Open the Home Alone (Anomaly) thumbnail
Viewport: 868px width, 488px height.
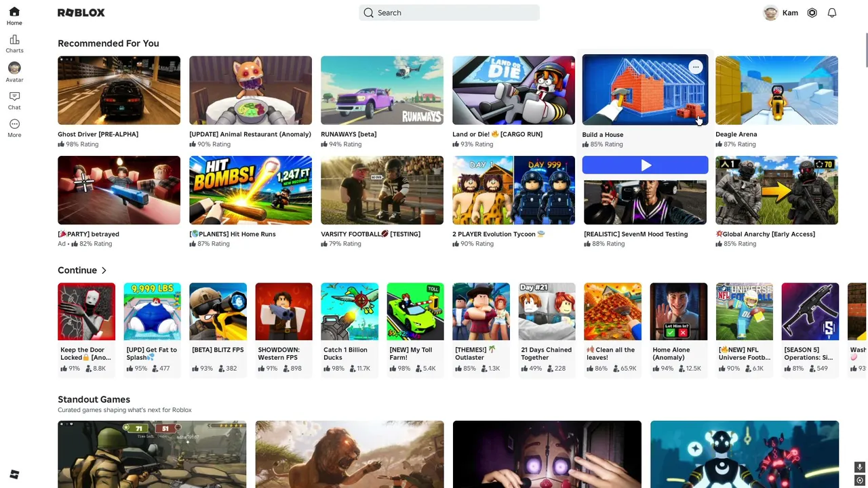pos(678,311)
